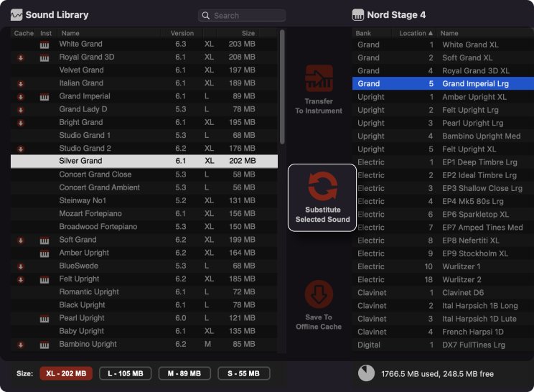Select Clavinet D6 in the instrument list

click(443, 292)
